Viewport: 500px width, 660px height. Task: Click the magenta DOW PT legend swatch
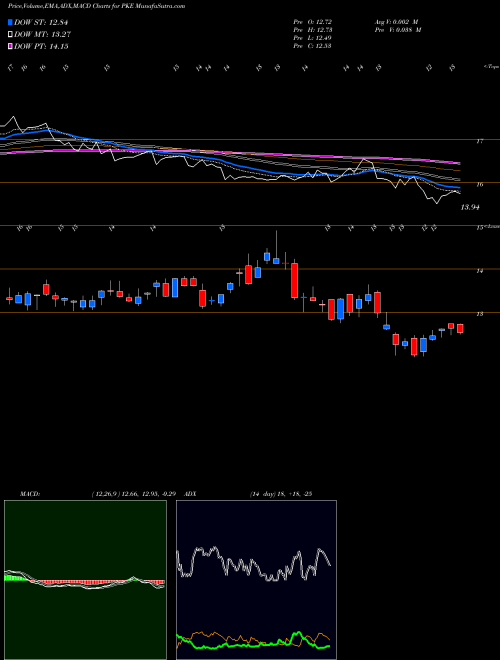[x=11, y=47]
